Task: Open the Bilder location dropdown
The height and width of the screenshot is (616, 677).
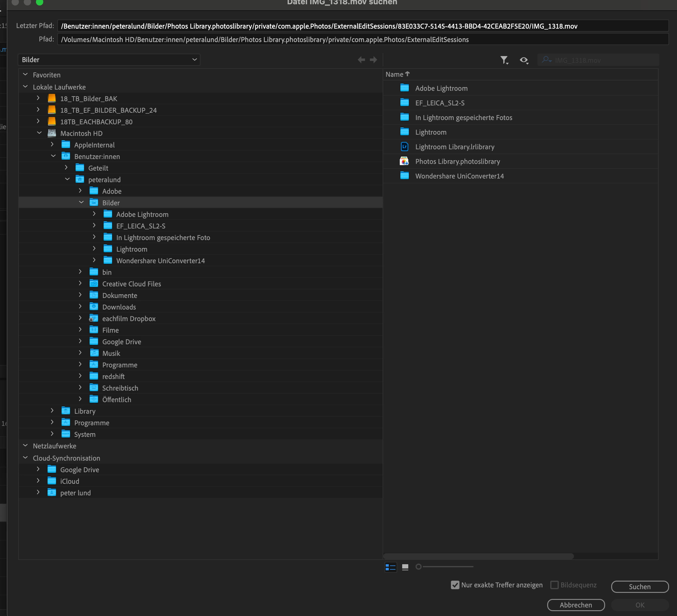Action: coord(109,60)
